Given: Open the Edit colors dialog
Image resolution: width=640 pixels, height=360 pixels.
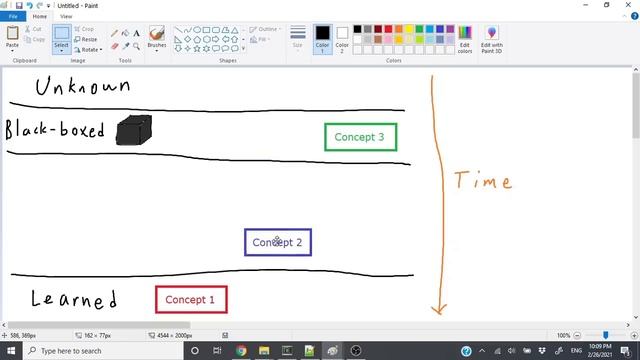Looking at the screenshot, I should click(464, 39).
